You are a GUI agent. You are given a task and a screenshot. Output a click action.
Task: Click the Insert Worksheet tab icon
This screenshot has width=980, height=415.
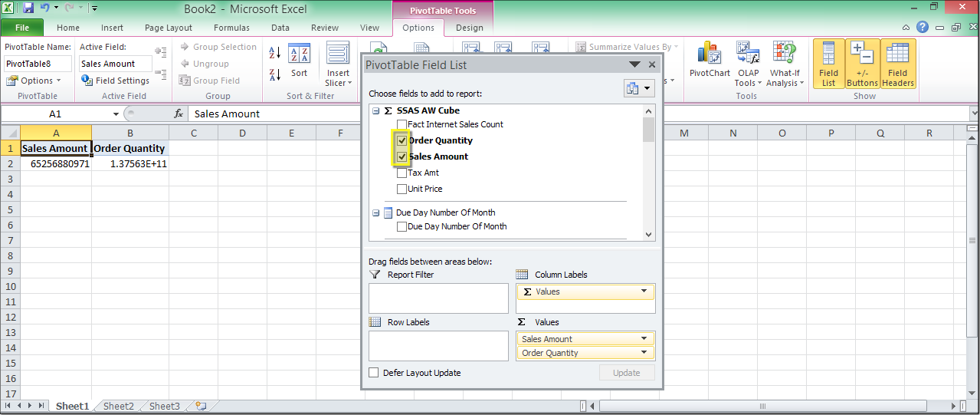tap(201, 406)
